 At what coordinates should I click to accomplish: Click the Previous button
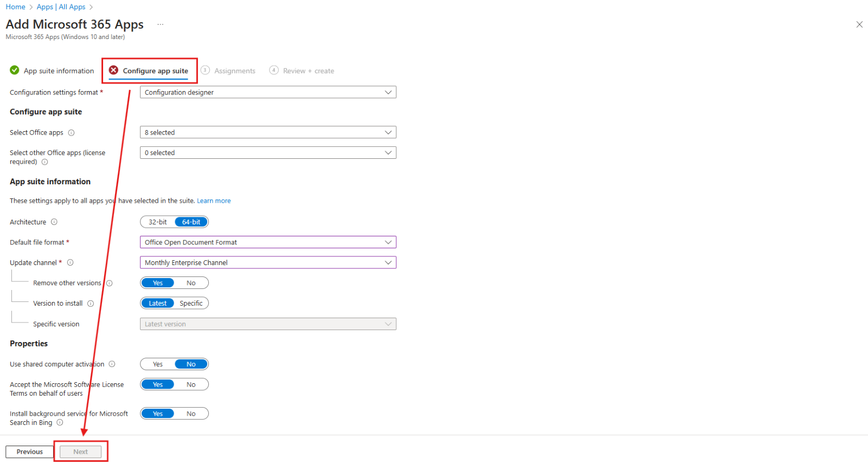pyautogui.click(x=30, y=452)
